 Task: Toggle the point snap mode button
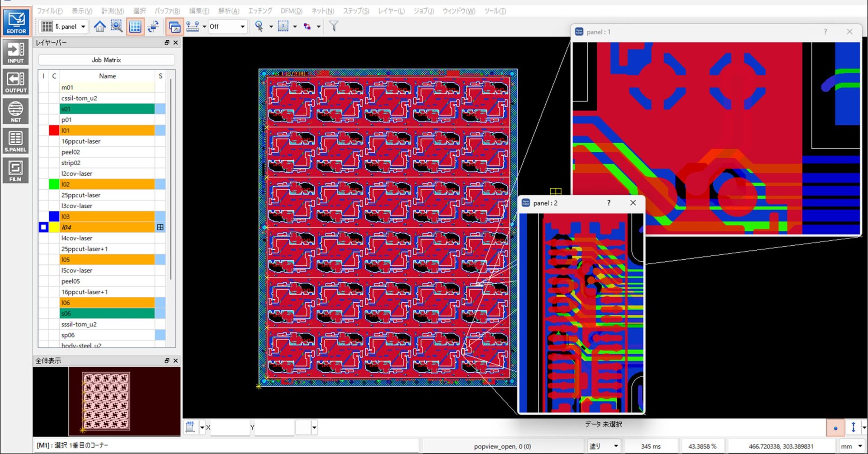[x=835, y=427]
